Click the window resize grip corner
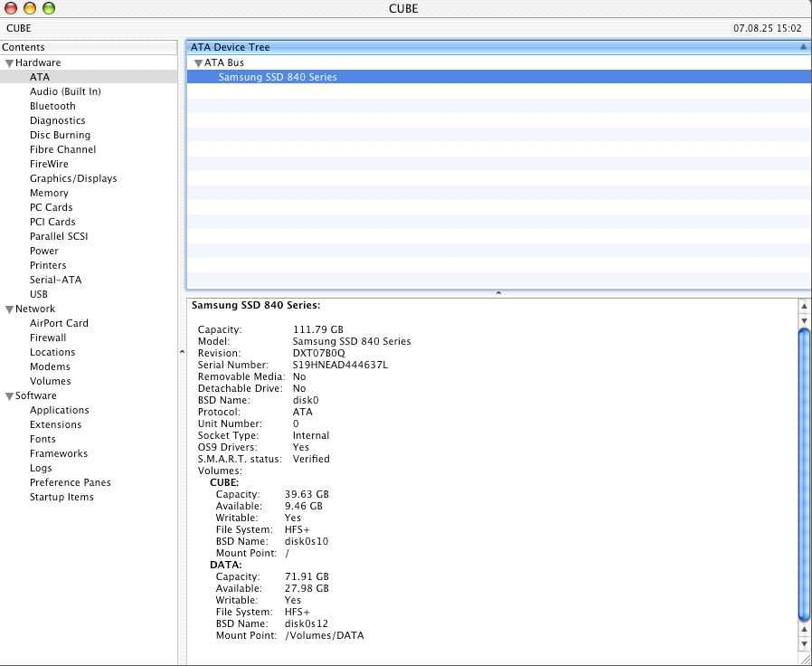 point(806,660)
